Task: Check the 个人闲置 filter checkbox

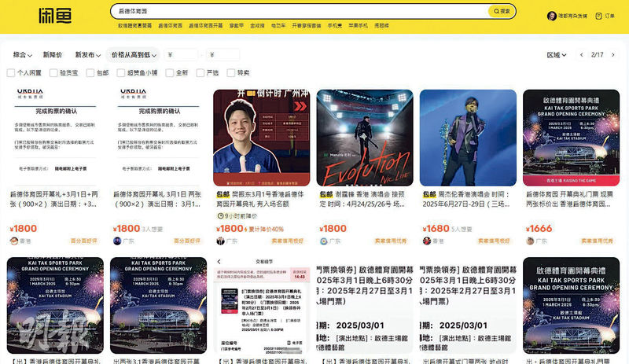Action: tap(11, 72)
